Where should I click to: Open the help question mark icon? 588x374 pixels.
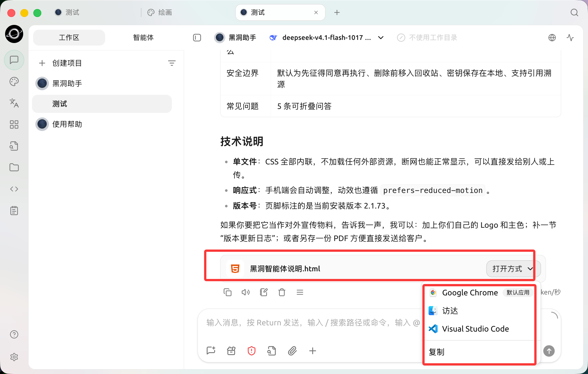pyautogui.click(x=14, y=334)
